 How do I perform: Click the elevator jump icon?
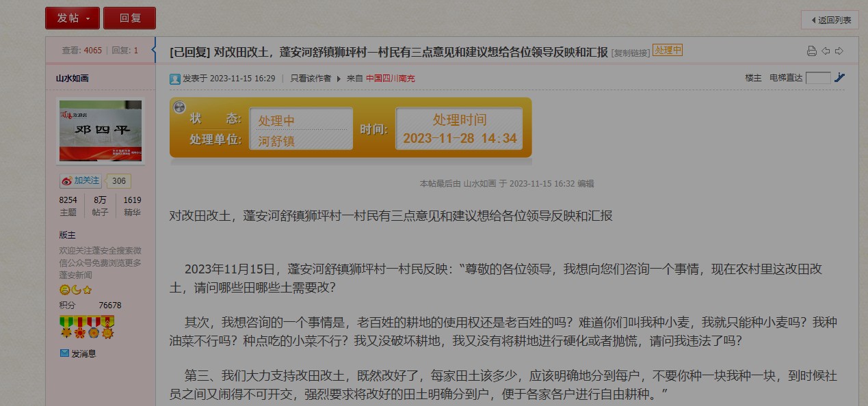pos(839,78)
